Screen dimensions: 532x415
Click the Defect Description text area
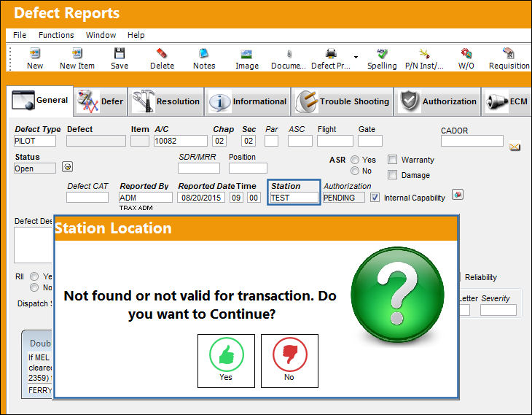point(34,245)
